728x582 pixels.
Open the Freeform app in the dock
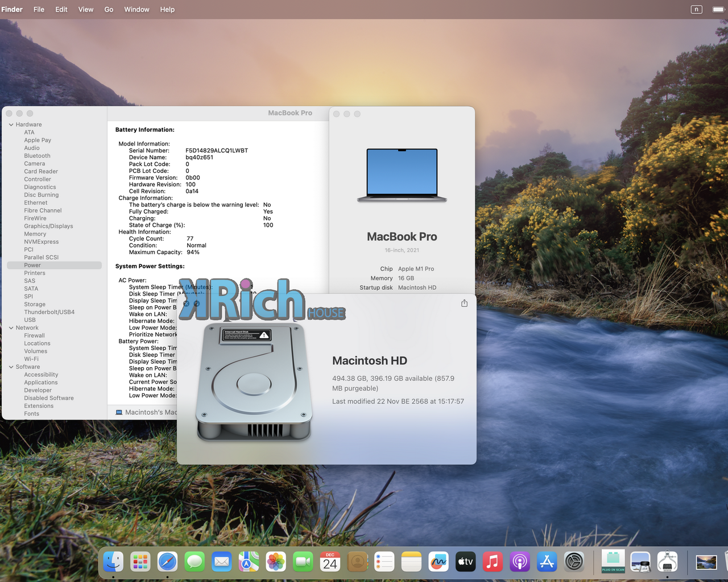[438, 562]
